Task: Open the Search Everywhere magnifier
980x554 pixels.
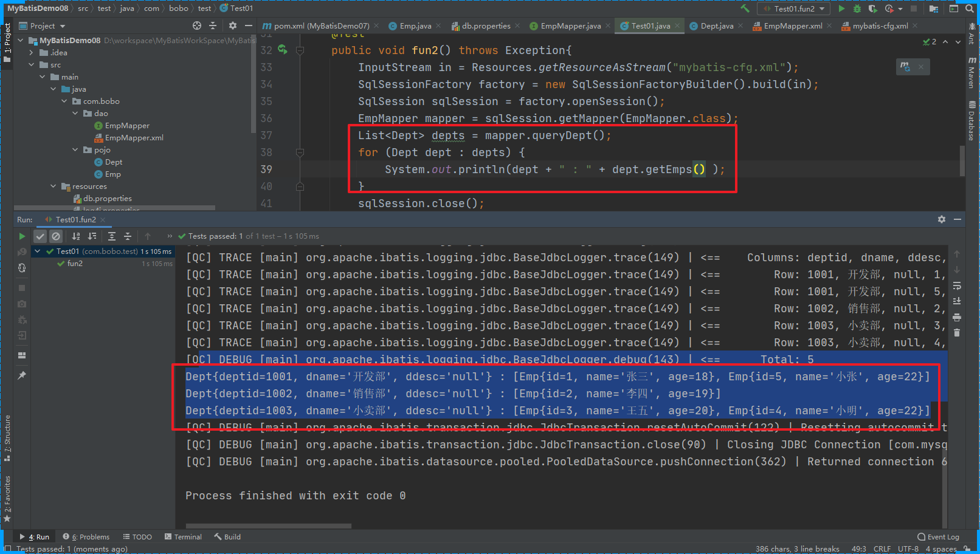Action: tap(969, 9)
